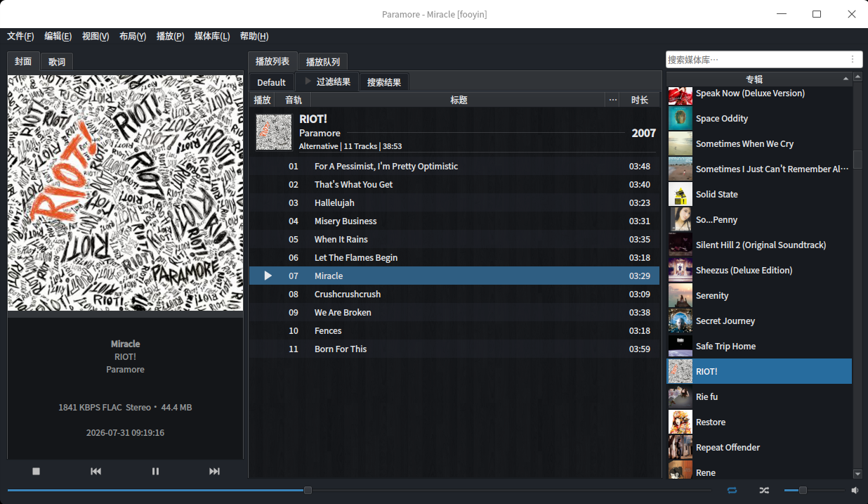
Task: Stop playback with the stop button
Action: click(x=37, y=471)
